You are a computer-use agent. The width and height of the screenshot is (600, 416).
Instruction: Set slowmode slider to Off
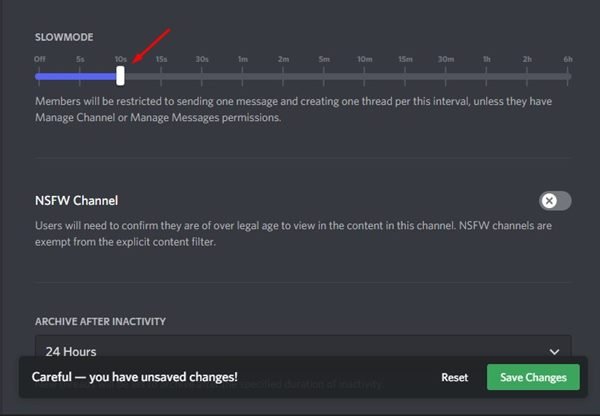click(x=38, y=76)
